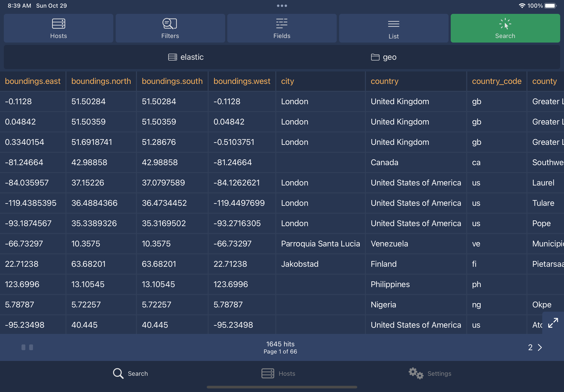Tap the Jakobstad city cell
The height and width of the screenshot is (392, 564).
[x=299, y=264]
